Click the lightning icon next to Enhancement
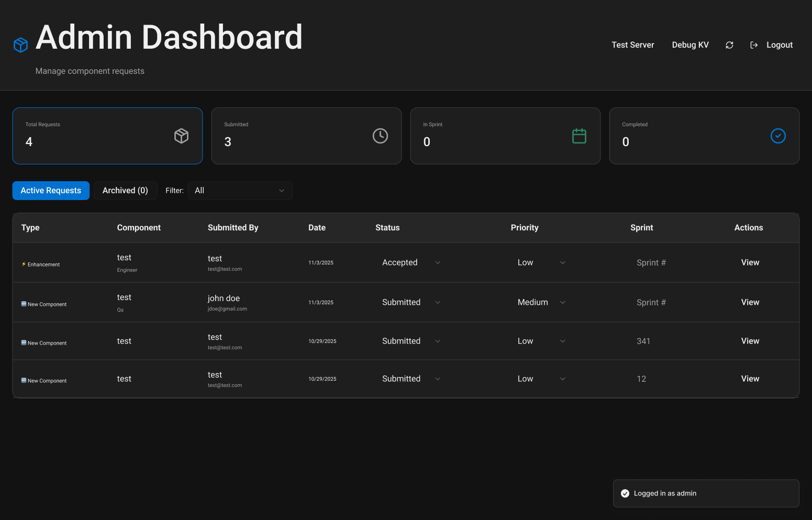This screenshot has height=520, width=812. tap(23, 264)
